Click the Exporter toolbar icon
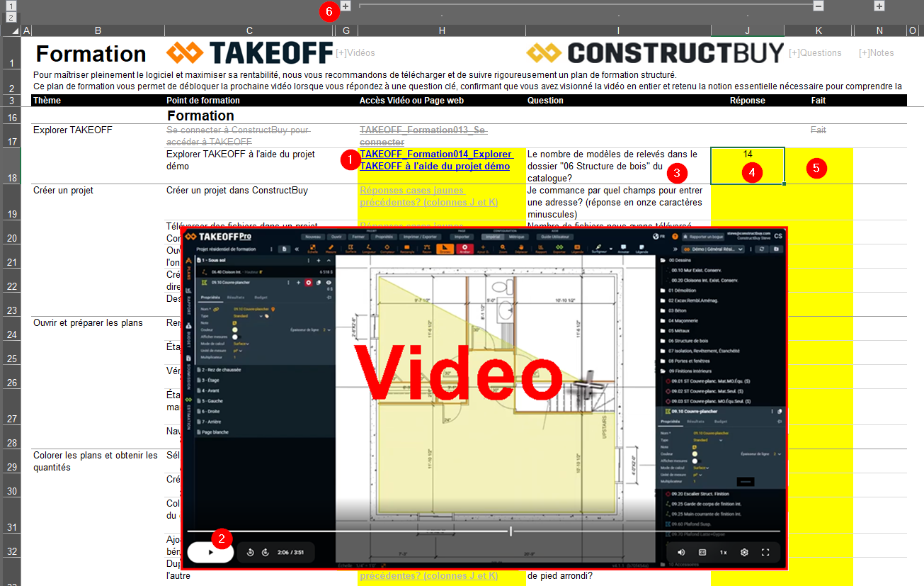The image size is (924, 586). tap(560, 249)
